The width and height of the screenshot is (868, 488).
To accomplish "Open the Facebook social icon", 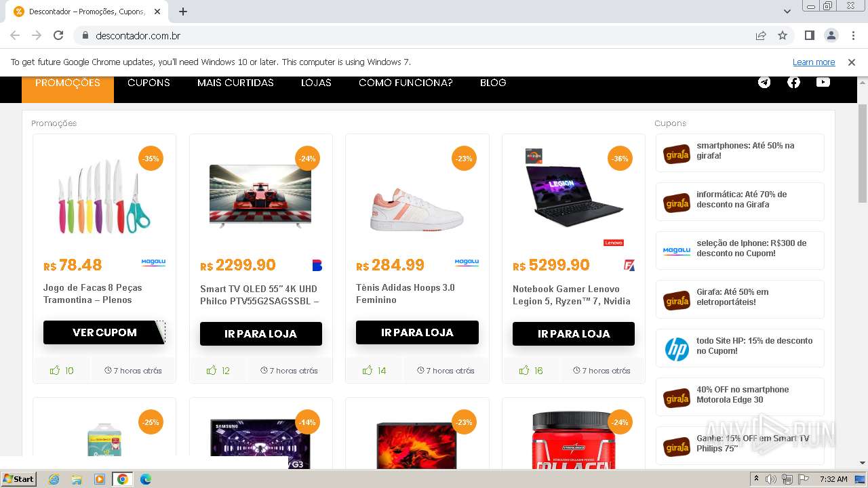I will 793,83.
